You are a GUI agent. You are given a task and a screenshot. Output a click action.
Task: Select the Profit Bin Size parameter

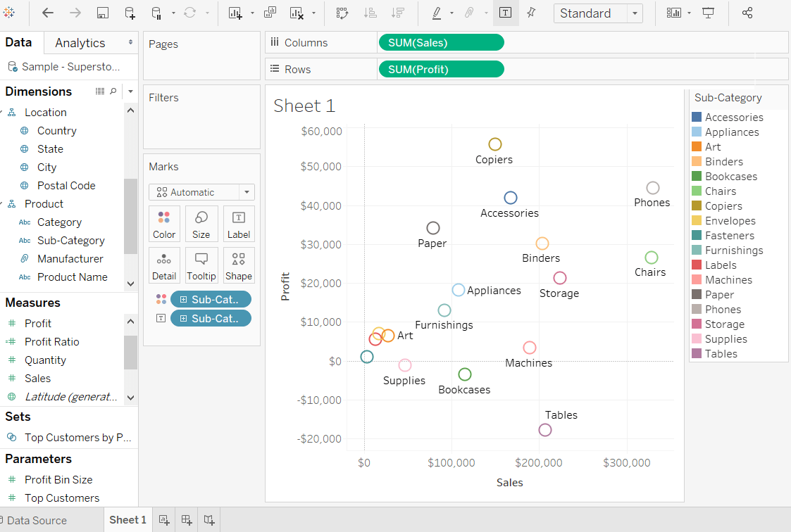coord(58,480)
